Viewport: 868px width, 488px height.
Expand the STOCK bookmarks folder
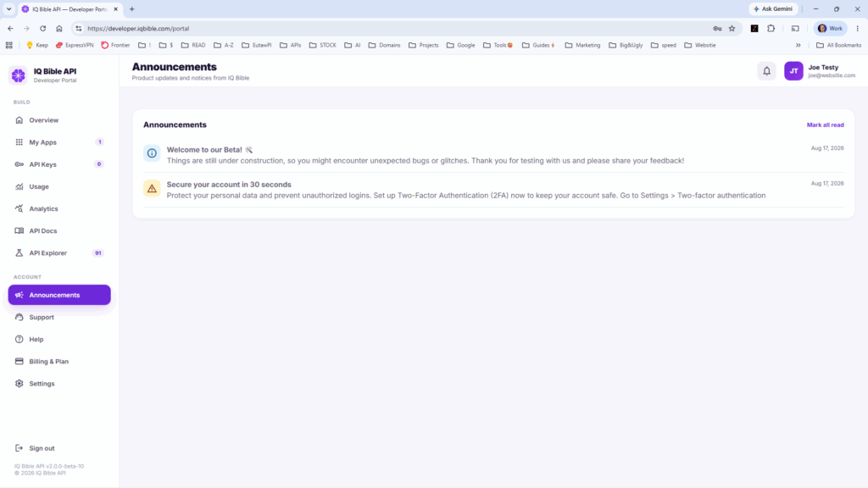pos(323,46)
